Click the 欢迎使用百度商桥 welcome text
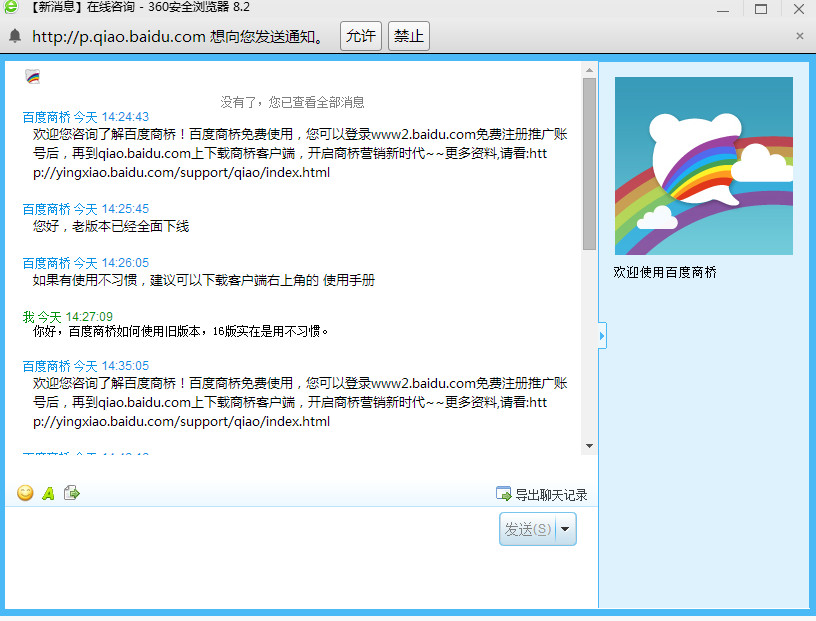This screenshot has width=816, height=621. click(665, 272)
